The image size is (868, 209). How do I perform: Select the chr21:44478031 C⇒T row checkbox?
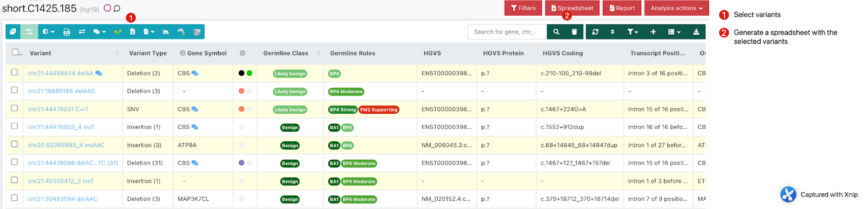click(15, 108)
